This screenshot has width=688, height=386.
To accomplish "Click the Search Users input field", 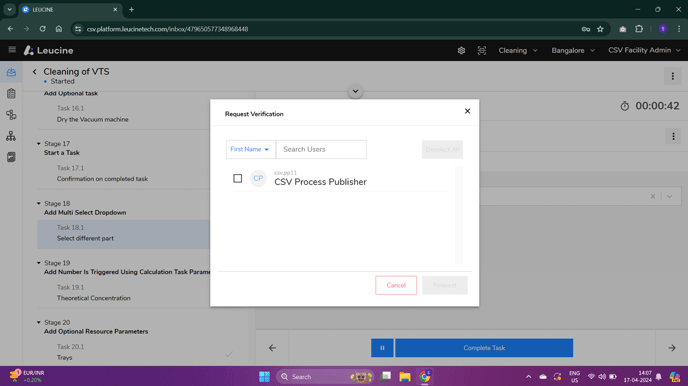I will tap(321, 150).
